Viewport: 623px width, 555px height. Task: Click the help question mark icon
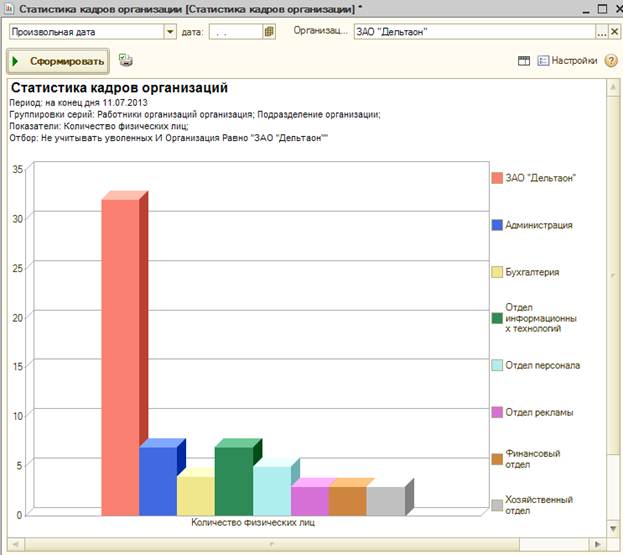pos(611,61)
